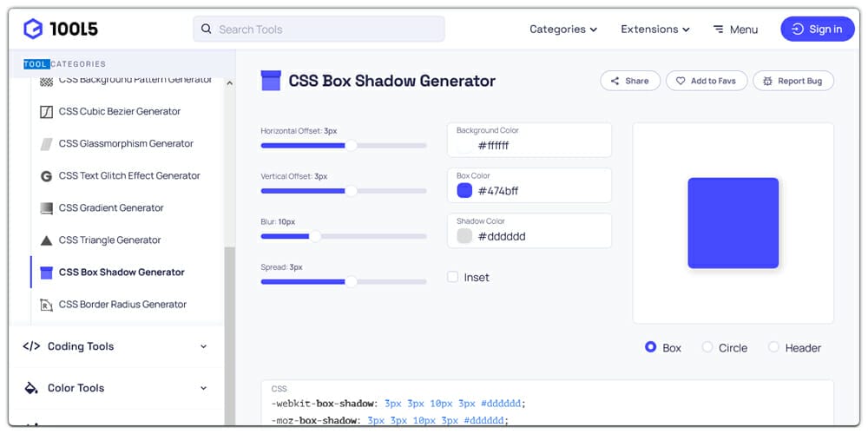Click the Menu hamburger icon

[719, 30]
